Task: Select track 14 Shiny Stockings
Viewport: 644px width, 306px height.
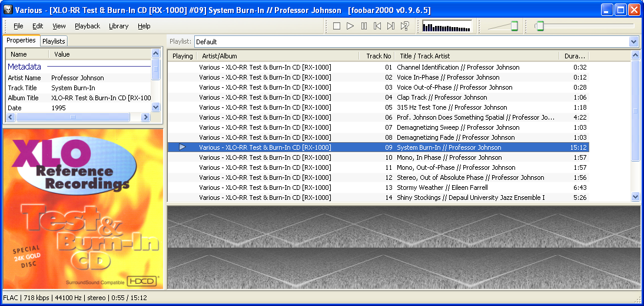Action: coord(379,198)
